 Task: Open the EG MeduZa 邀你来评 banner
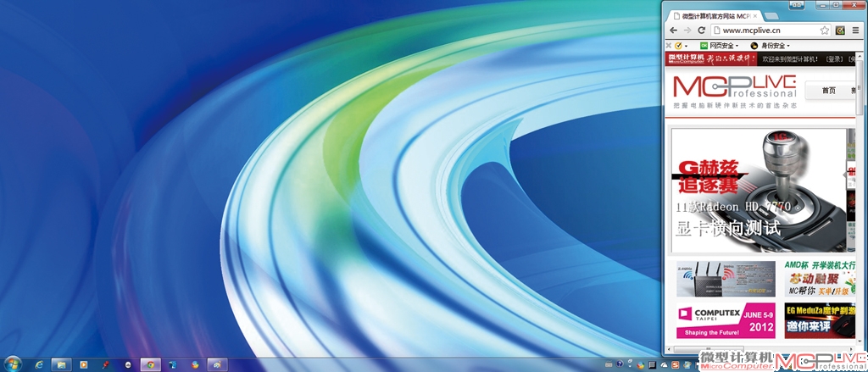point(820,320)
